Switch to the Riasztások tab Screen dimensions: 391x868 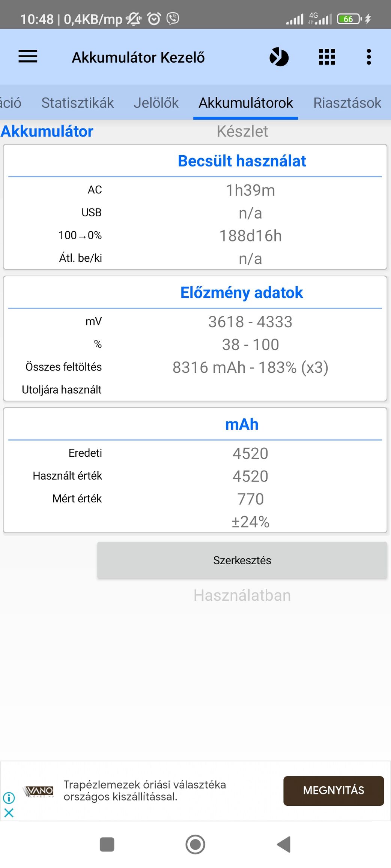347,103
